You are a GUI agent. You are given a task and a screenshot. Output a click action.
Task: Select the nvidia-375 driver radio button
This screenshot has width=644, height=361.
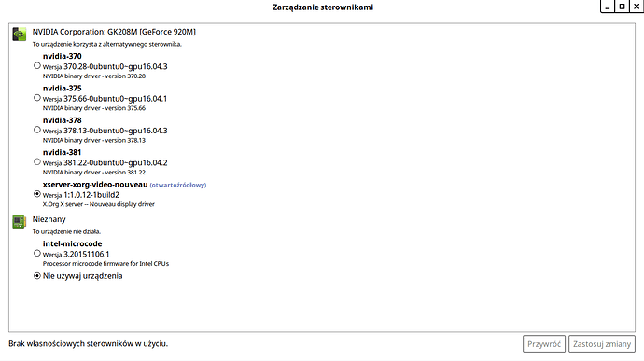click(37, 98)
